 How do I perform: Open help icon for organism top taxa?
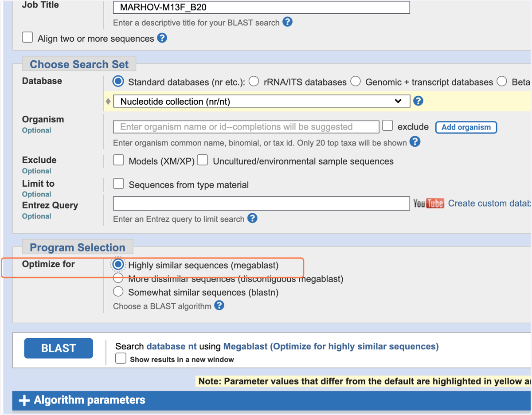coord(415,142)
